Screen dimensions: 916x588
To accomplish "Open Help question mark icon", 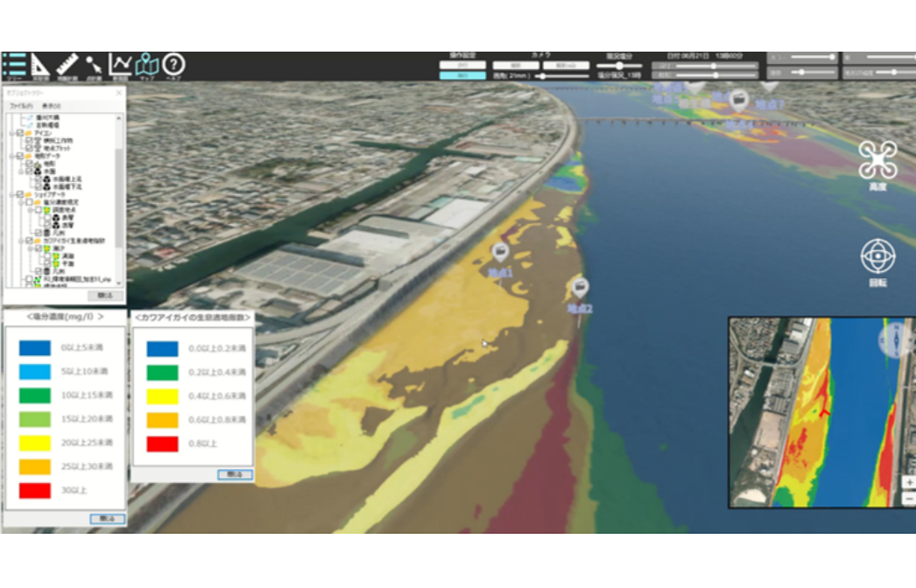I will click(x=173, y=65).
